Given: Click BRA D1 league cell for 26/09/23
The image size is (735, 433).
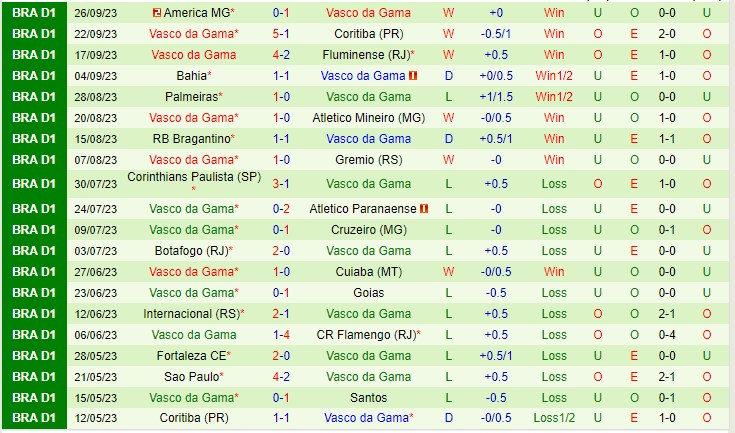Looking at the screenshot, I should tap(34, 13).
